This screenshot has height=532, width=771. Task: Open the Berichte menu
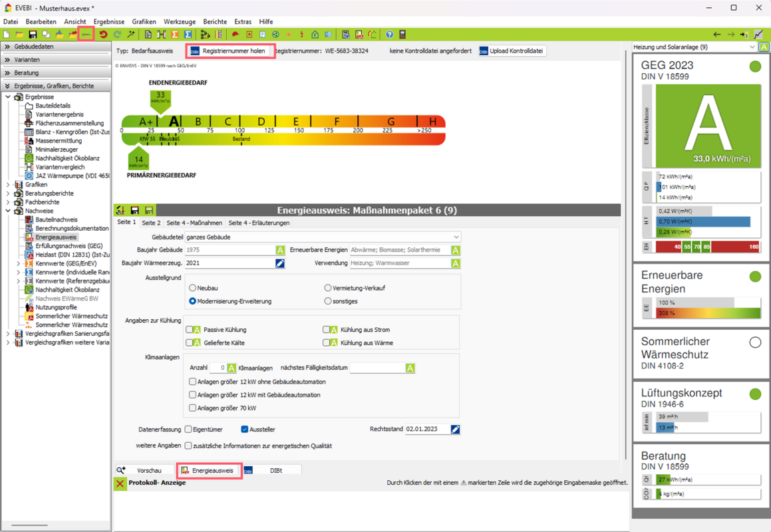point(214,22)
